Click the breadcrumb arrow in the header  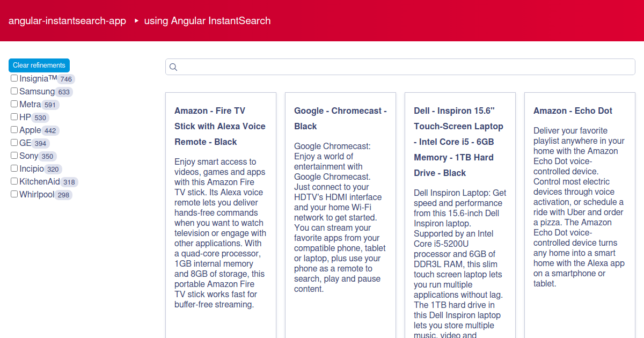pos(136,21)
